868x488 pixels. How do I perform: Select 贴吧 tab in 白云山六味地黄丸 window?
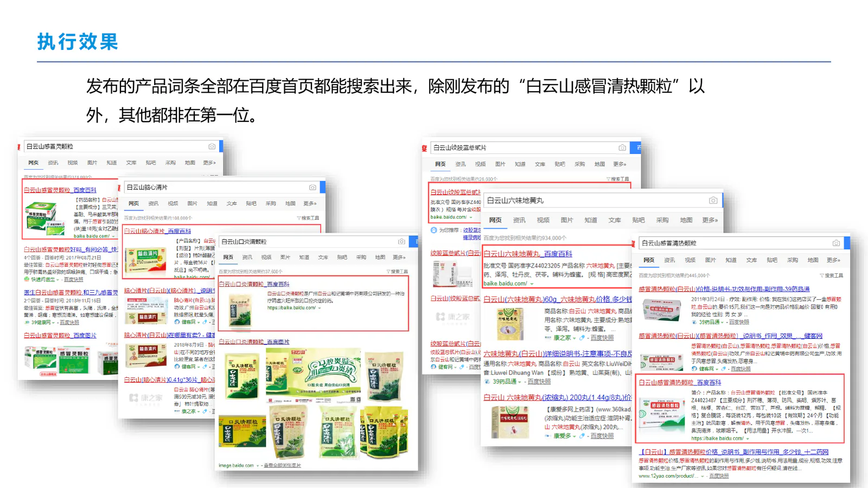pos(638,220)
